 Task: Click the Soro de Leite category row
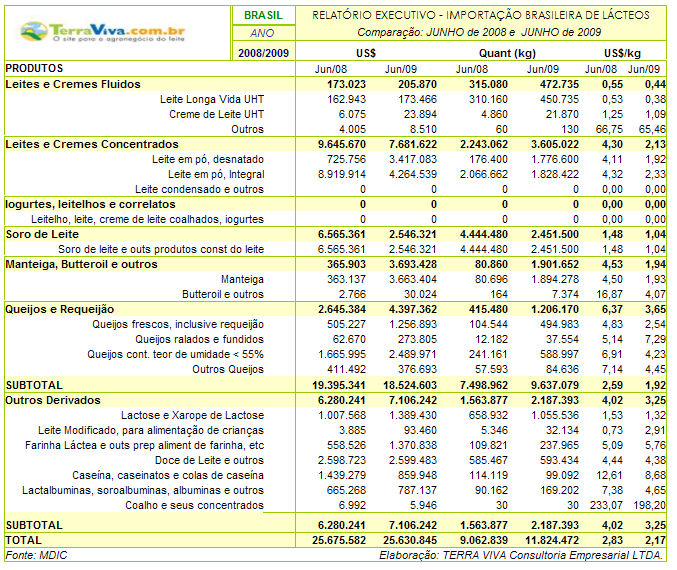pos(335,234)
